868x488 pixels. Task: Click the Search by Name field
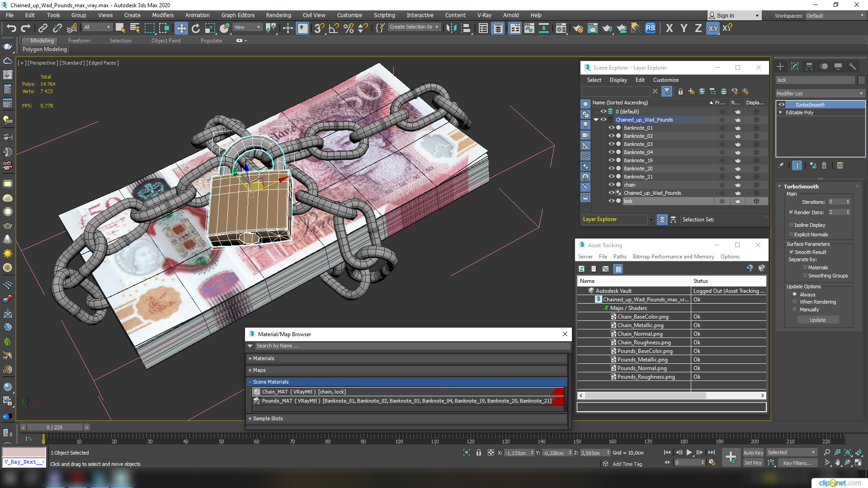[x=412, y=346]
